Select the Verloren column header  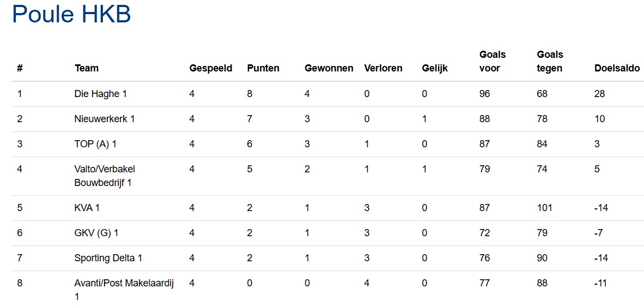tap(383, 68)
